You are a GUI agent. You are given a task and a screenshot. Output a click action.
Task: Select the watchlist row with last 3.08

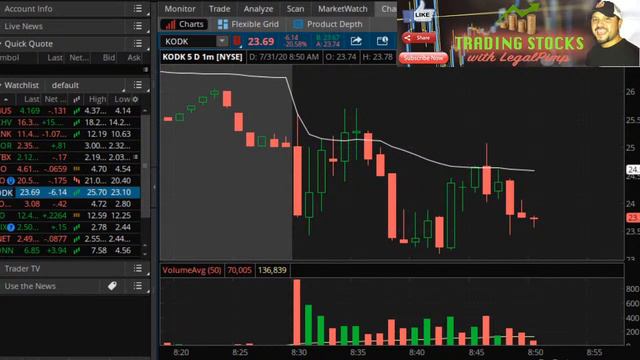tap(70, 204)
